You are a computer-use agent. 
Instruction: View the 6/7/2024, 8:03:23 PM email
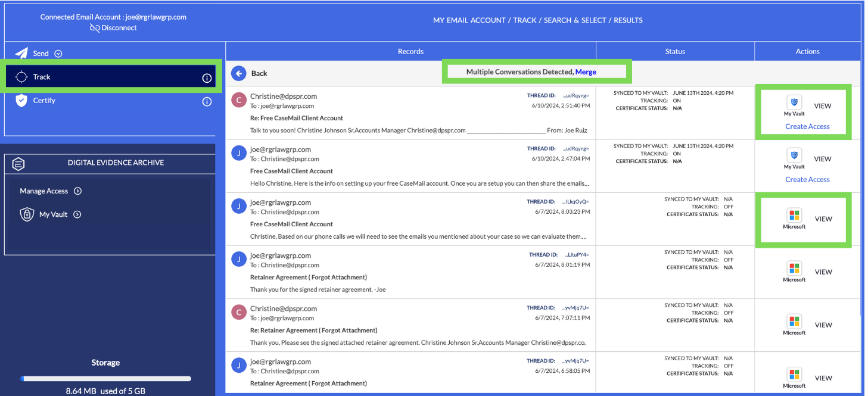click(823, 219)
